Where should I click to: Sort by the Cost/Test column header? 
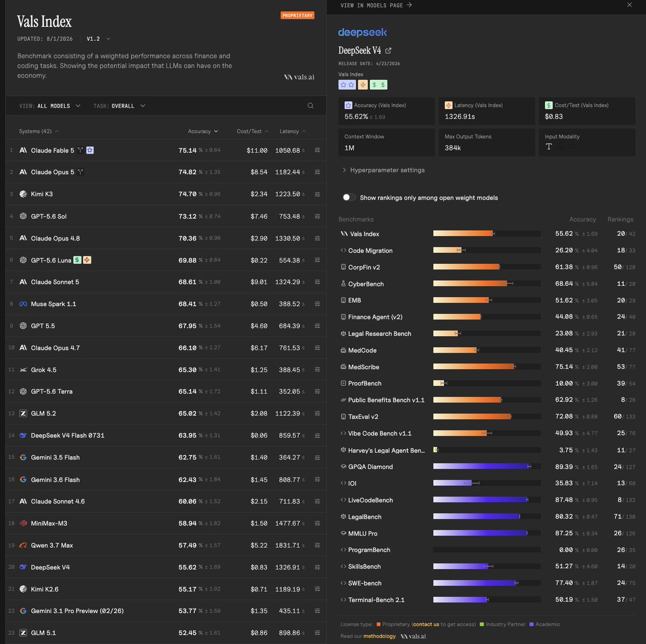coord(252,131)
